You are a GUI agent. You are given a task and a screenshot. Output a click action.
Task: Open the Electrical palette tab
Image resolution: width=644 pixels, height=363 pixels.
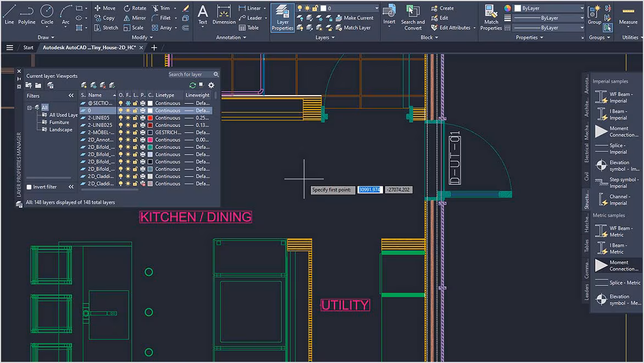tap(586, 152)
